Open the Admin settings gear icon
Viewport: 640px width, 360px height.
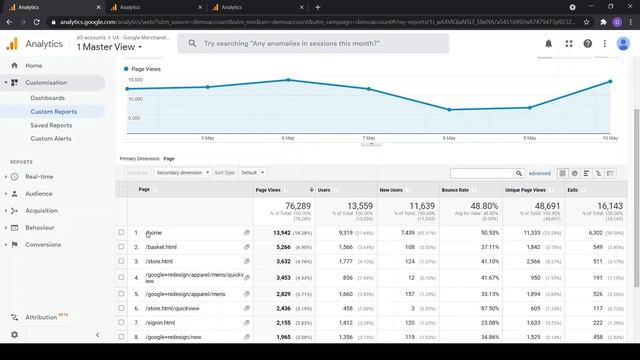(14, 335)
